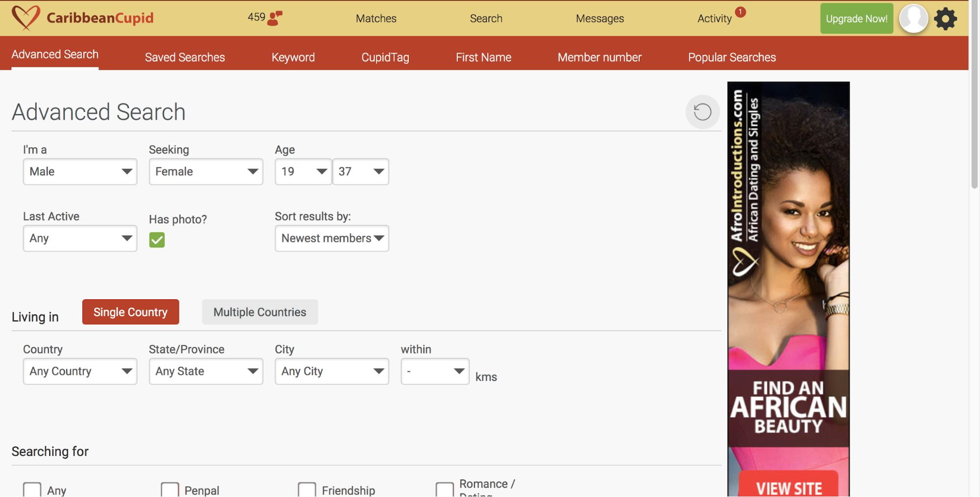Image resolution: width=980 pixels, height=497 pixels.
Task: Uncheck the Has photo checkbox
Action: [x=157, y=240]
